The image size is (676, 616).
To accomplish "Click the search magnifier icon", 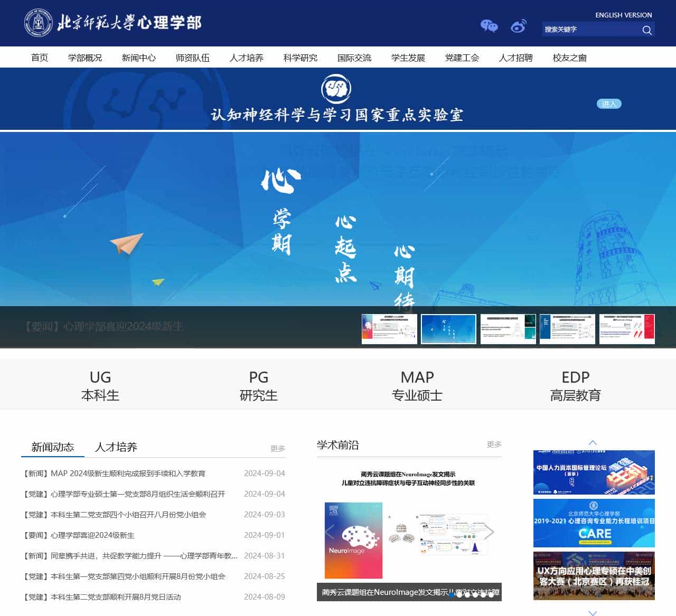I will click(647, 30).
